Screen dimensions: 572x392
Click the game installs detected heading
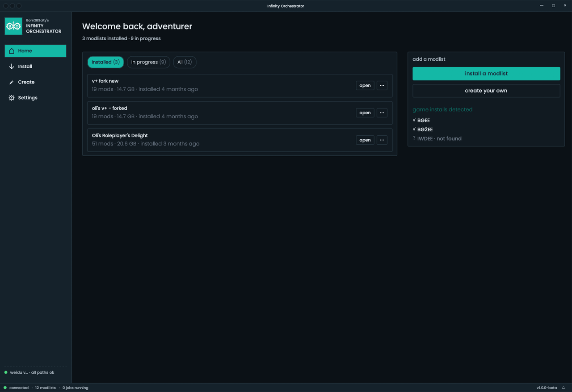pyautogui.click(x=442, y=109)
